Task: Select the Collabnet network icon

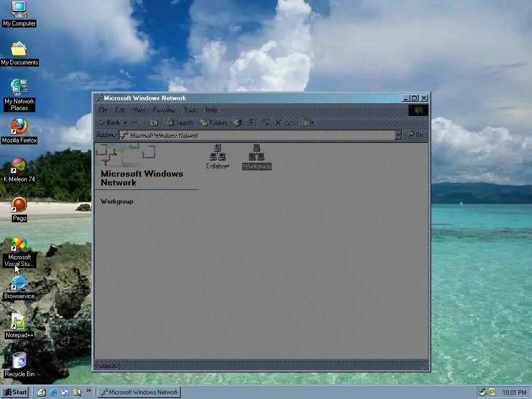Action: point(218,156)
